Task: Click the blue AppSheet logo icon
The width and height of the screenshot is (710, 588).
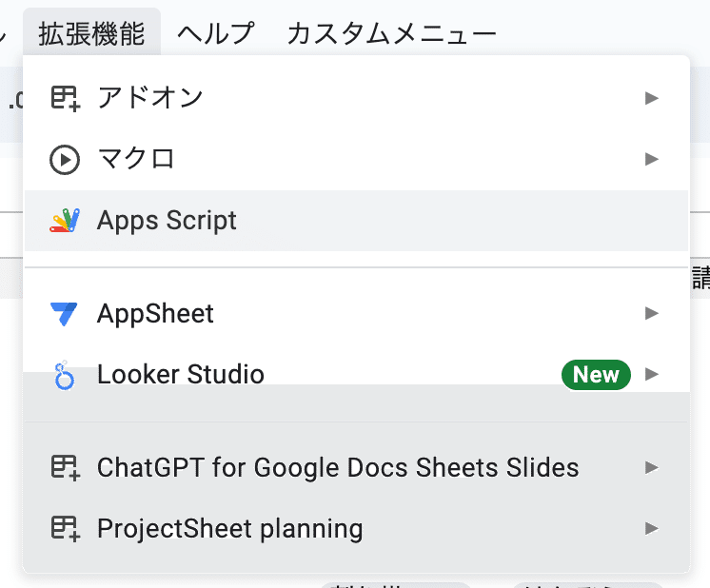Action: point(64,314)
